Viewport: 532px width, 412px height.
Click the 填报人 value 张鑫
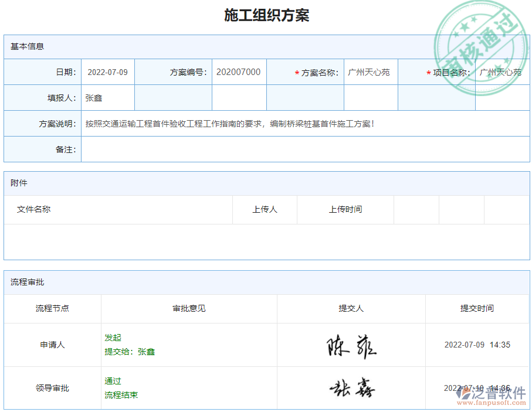tap(94, 97)
